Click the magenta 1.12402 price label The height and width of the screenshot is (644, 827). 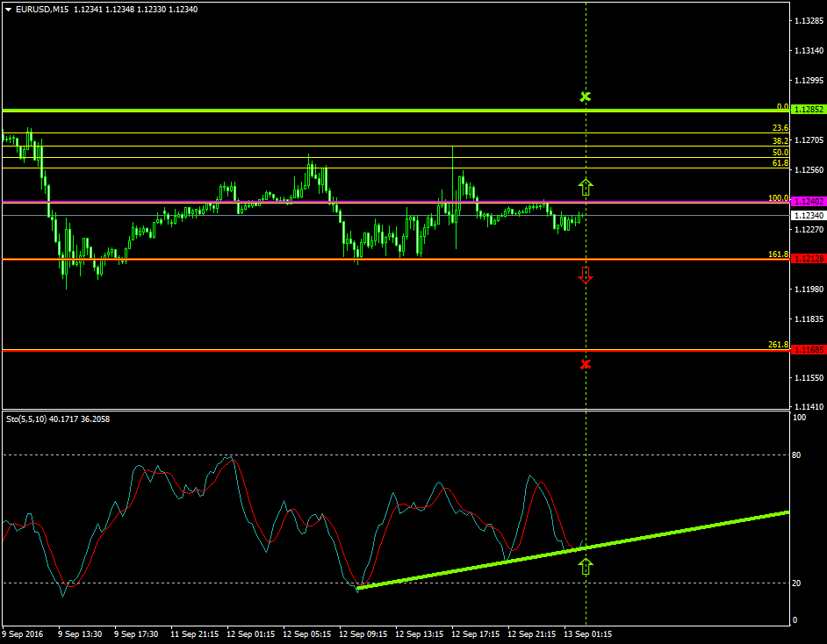(x=808, y=202)
